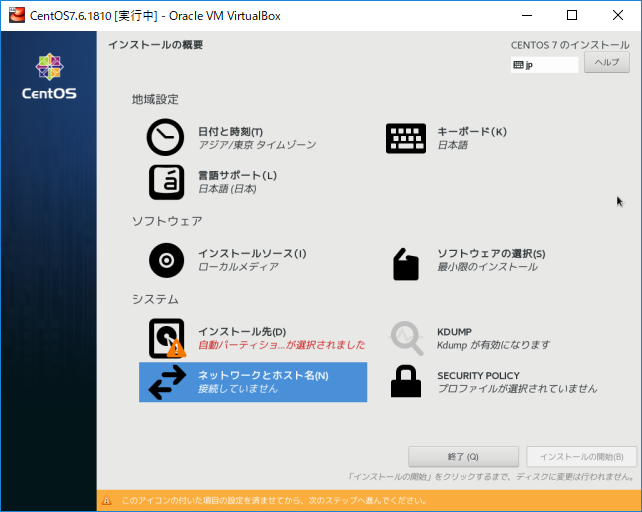Click the 終了 (Q) quit button
Viewport: 642px width, 512px height.
coord(463,457)
